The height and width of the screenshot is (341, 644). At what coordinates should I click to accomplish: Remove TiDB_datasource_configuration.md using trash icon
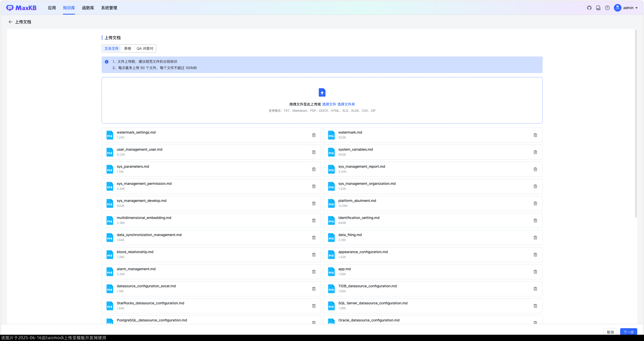(535, 289)
